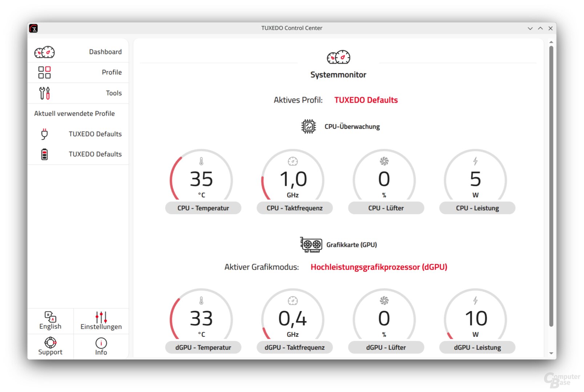The width and height of the screenshot is (584, 392).
Task: Open the Dashboard gauges icon in sidebar
Action: [x=44, y=52]
